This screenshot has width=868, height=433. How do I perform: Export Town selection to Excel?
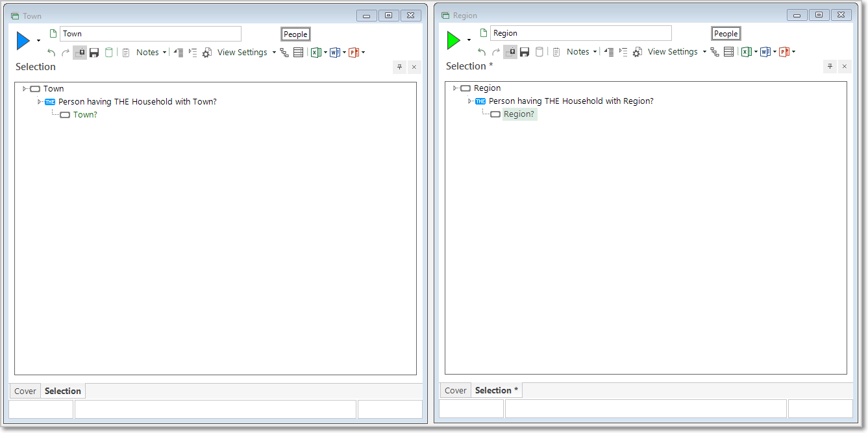[x=316, y=53]
